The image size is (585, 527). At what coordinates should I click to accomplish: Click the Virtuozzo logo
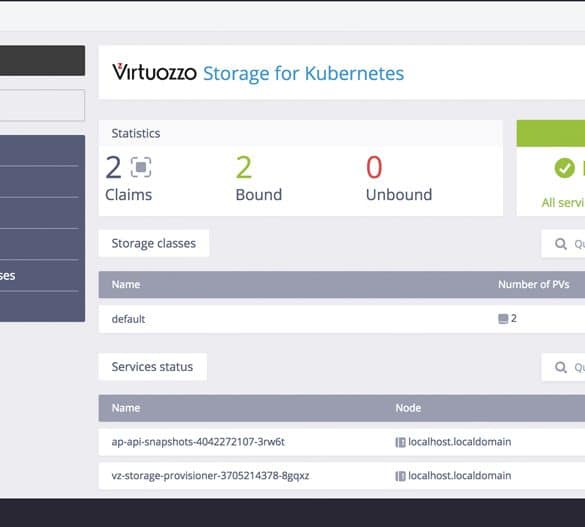tap(154, 72)
